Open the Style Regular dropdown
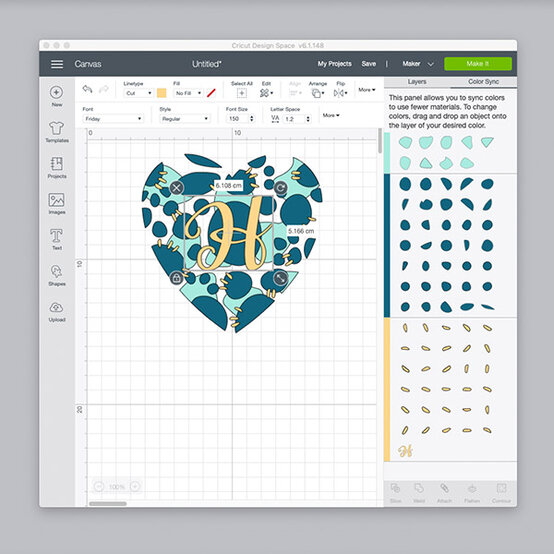This screenshot has height=554, width=554. tap(185, 119)
